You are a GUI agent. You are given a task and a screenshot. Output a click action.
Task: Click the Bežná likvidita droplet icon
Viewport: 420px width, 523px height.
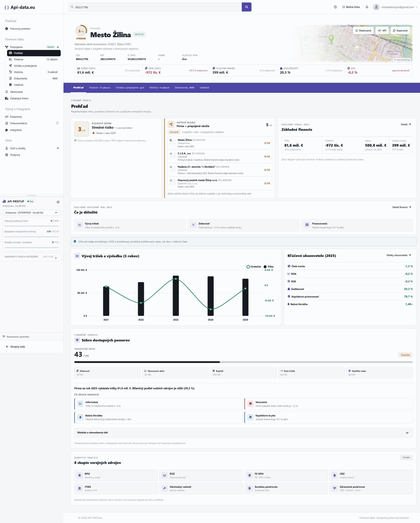(80, 417)
